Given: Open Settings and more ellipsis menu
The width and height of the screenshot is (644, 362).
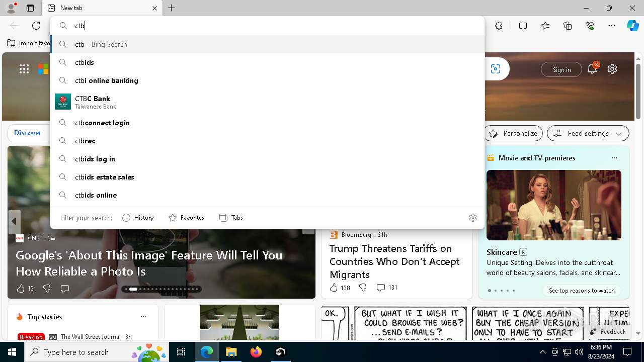Looking at the screenshot, I should tap(612, 26).
